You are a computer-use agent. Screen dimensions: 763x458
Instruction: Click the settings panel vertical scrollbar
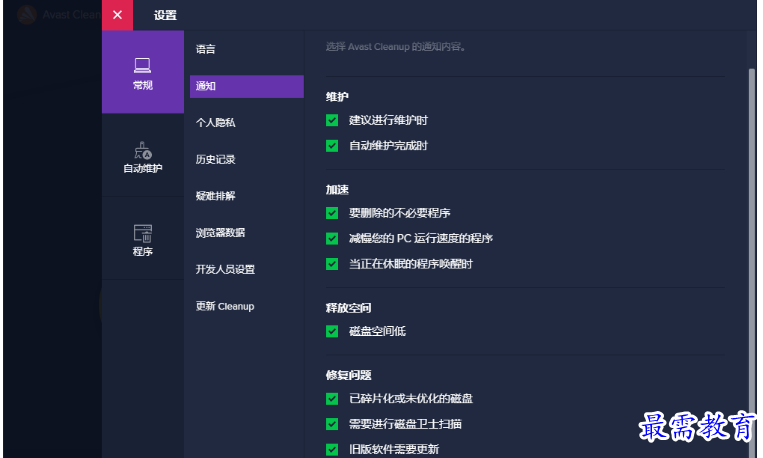pos(752,263)
